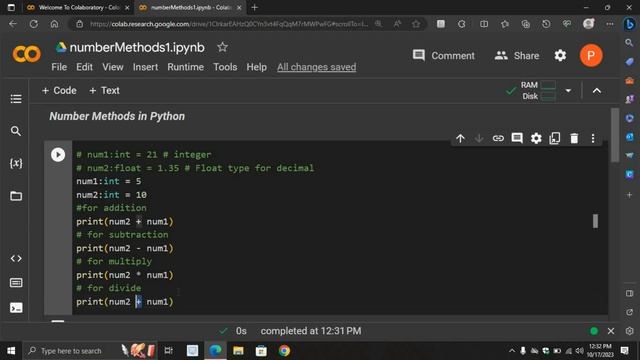Copy link to cell icon
The image size is (640, 360).
coord(498,138)
